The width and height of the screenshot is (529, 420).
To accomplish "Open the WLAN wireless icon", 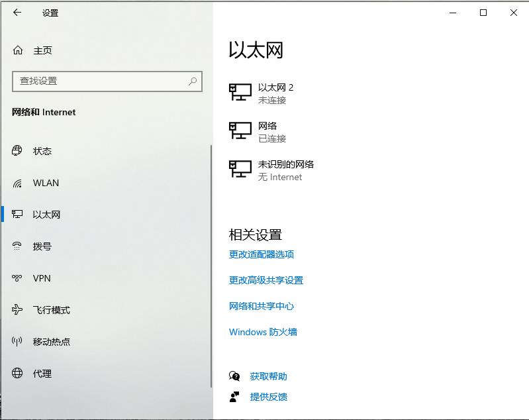I will (x=17, y=183).
